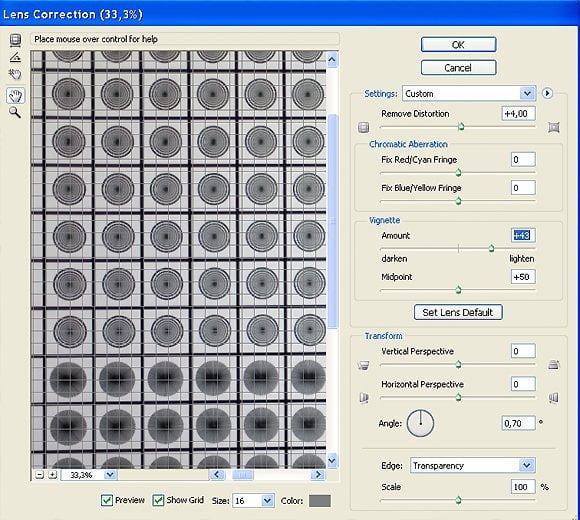Click the zoom in plus button
This screenshot has height=520, width=580.
pos(53,475)
